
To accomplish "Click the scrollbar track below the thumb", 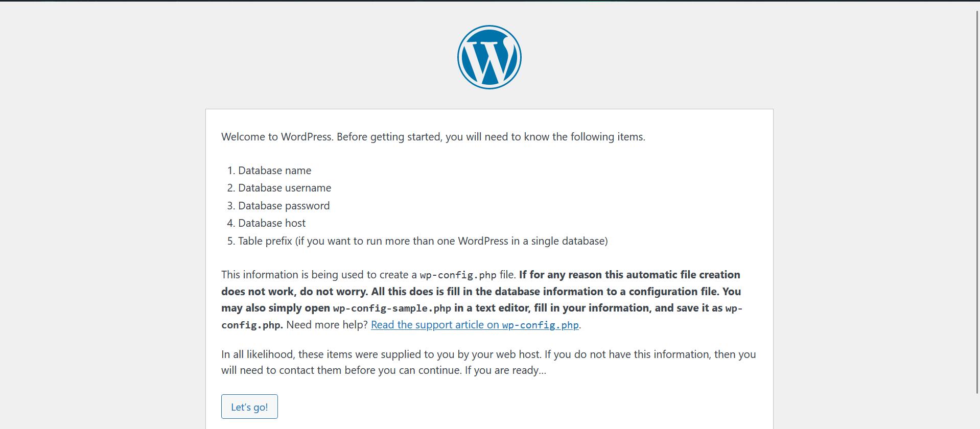I will point(977,411).
